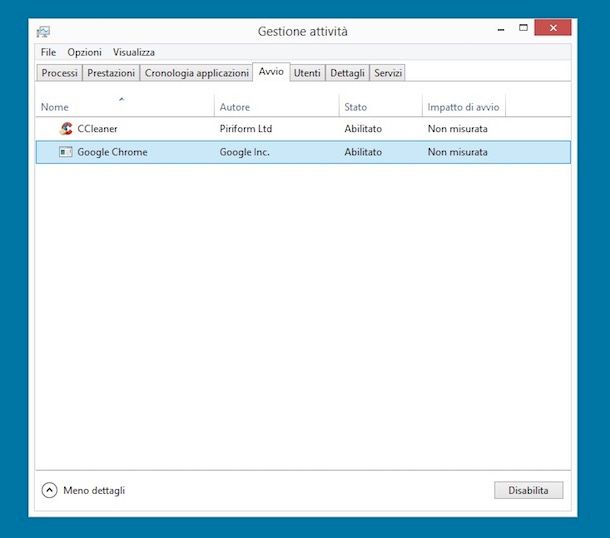Click the Piriform Ltd author cell

(x=246, y=129)
